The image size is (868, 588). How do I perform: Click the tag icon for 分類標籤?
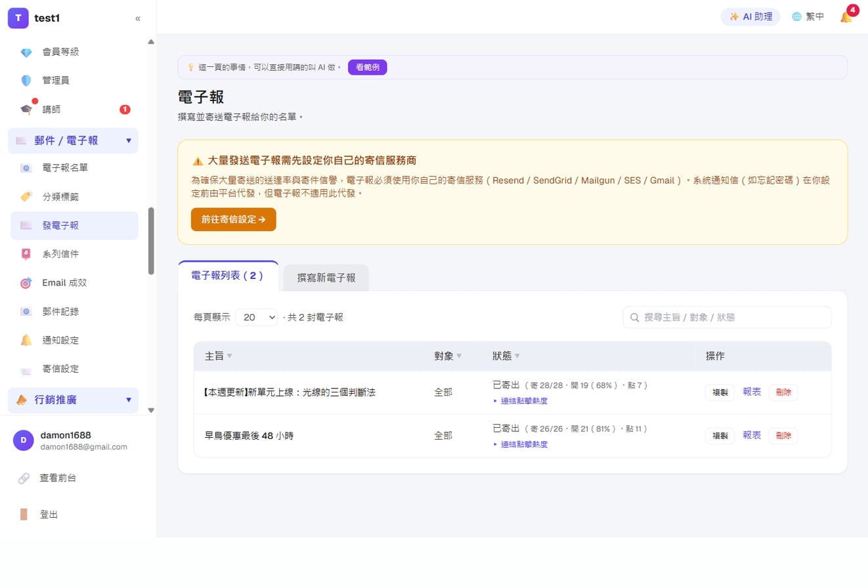26,196
